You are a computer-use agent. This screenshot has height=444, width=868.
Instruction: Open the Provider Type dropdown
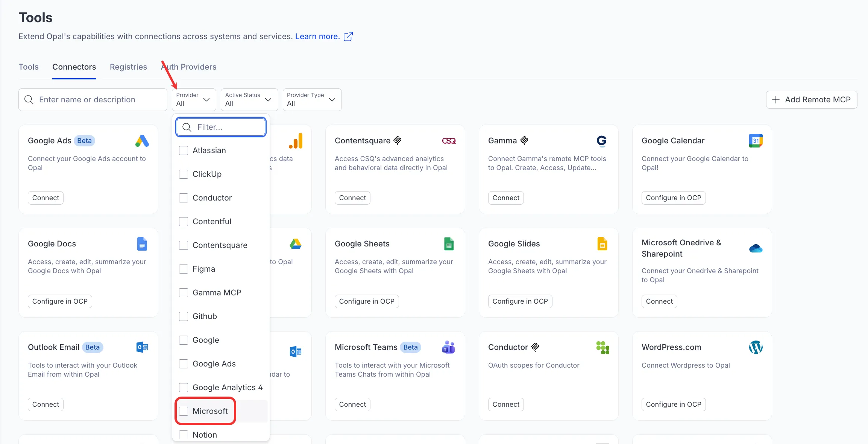pos(312,100)
